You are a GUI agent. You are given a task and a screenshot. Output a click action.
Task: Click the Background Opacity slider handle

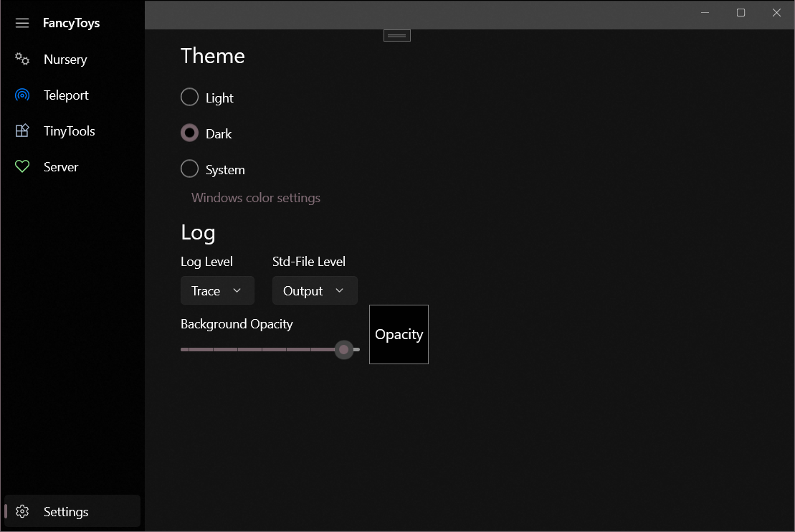pyautogui.click(x=343, y=350)
